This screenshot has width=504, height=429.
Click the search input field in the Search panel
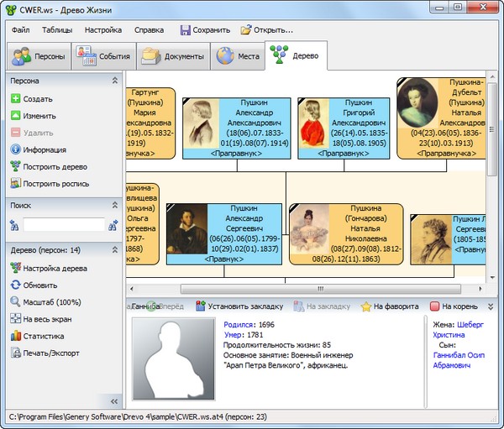pyautogui.click(x=64, y=225)
